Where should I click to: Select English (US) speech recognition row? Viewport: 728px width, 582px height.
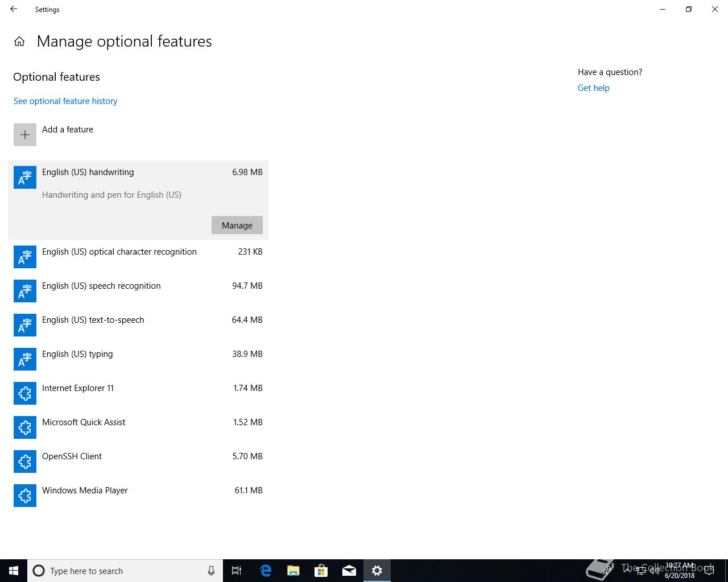(138, 291)
